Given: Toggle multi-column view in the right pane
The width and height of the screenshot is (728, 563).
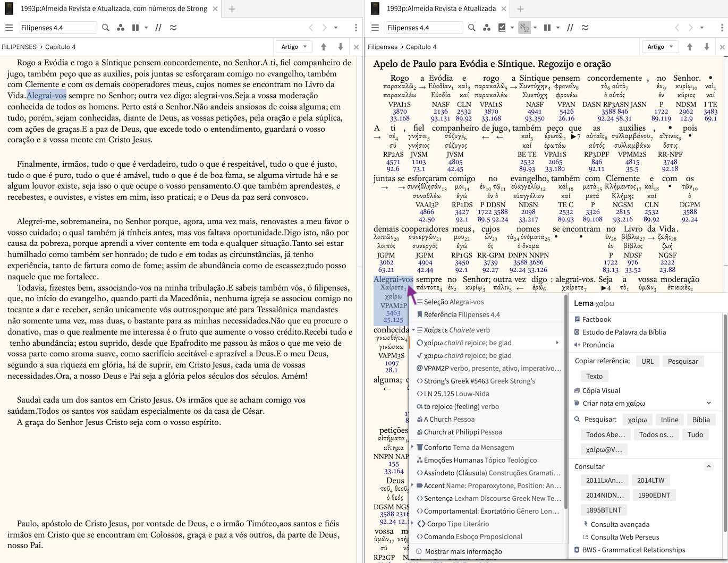Looking at the screenshot, I should 547,28.
